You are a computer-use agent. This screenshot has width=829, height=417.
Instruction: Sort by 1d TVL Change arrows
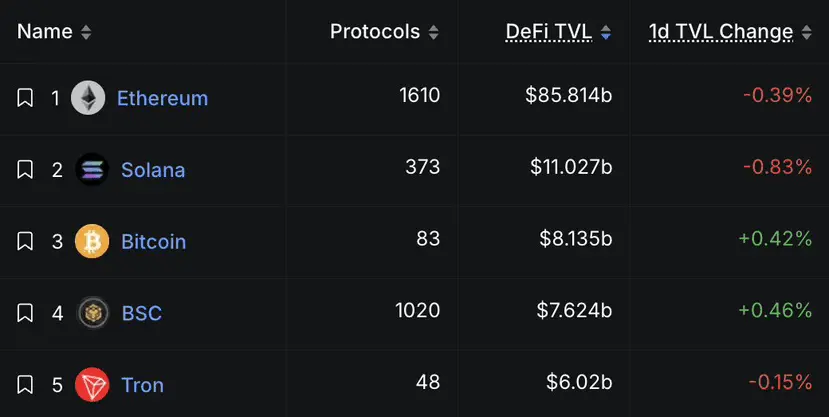click(806, 33)
